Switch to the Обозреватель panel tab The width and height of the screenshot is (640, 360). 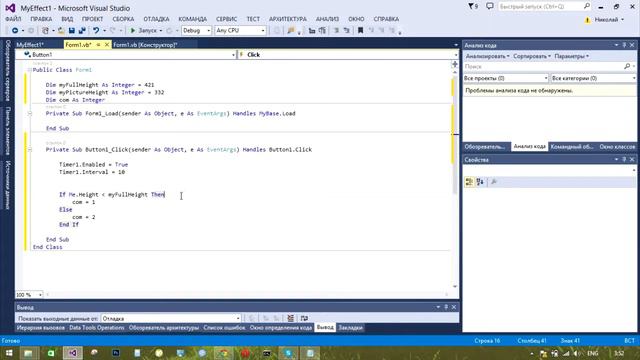(x=485, y=147)
